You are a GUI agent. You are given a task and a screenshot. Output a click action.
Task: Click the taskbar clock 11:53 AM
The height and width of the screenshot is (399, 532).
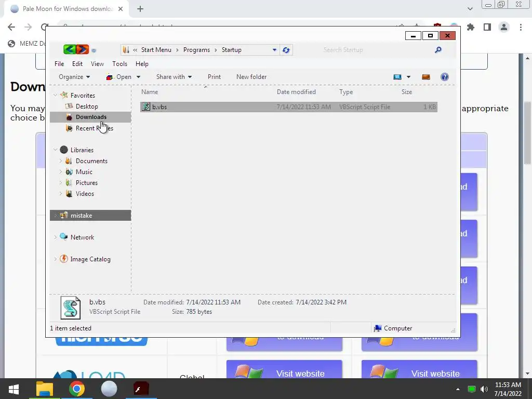coord(508,385)
